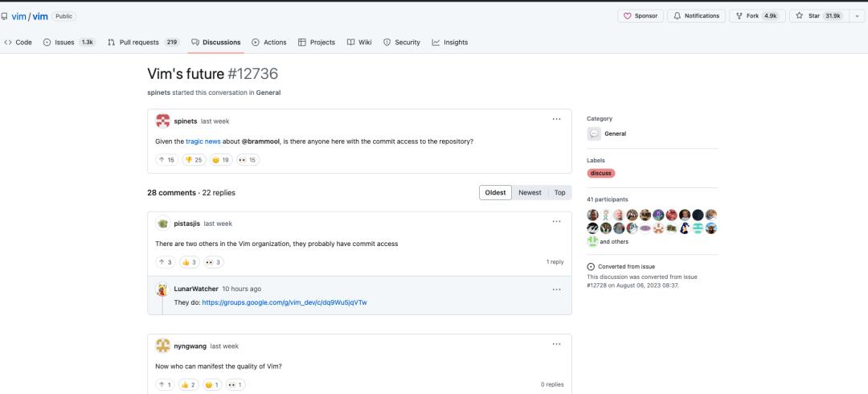Open the General link under the title

[x=268, y=92]
